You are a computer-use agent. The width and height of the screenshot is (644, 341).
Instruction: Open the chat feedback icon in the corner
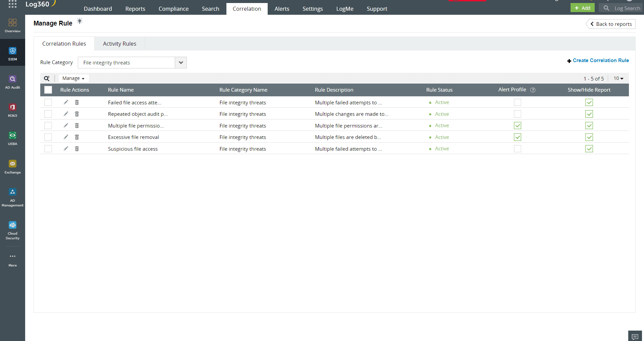[635, 336]
